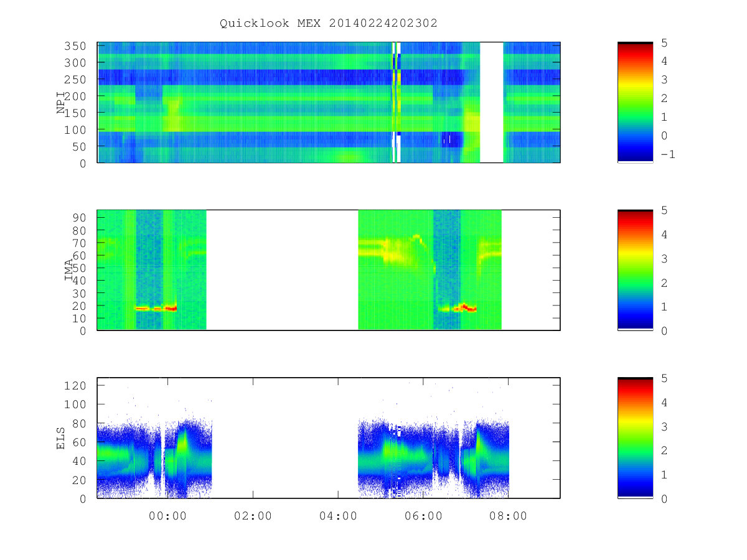This screenshot has width=747, height=560.
Task: Click the -1 value on NPI color scale
Action: pos(667,154)
